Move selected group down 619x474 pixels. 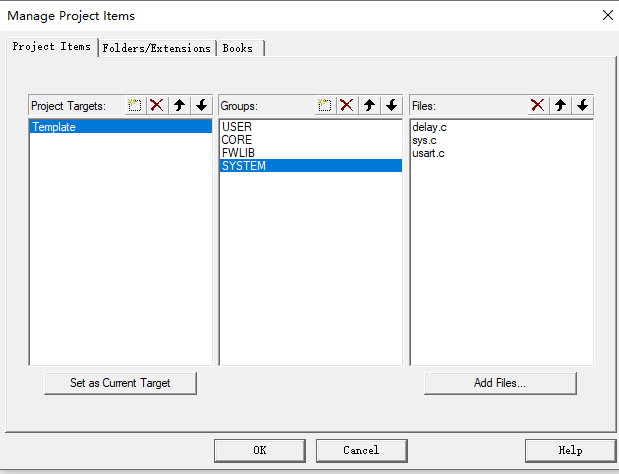(392, 105)
